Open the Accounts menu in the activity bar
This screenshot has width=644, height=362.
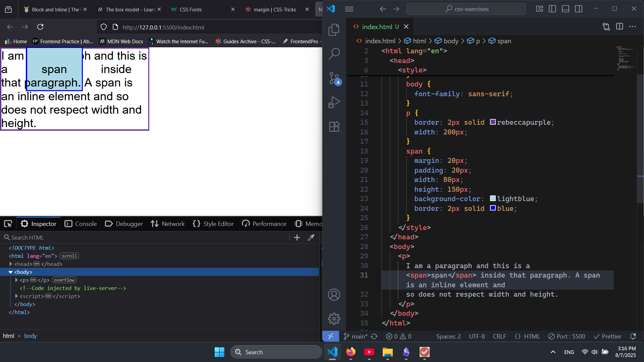point(334,295)
